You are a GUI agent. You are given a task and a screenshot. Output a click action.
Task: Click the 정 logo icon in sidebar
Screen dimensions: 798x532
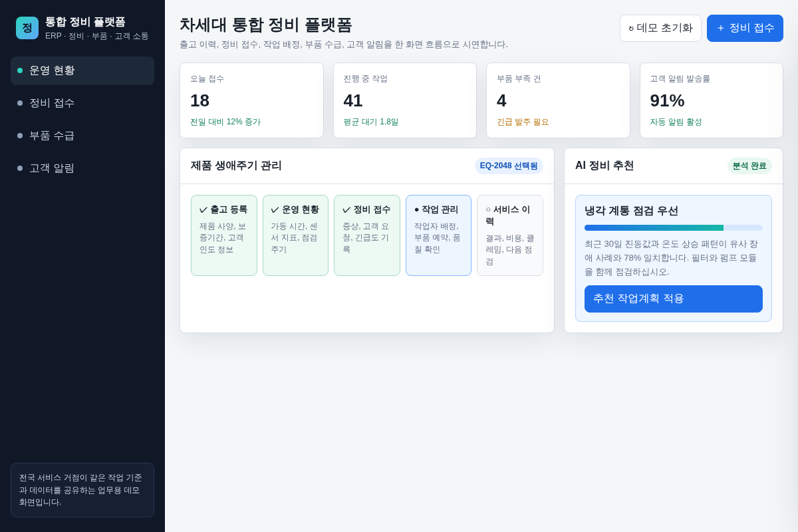pos(27,28)
